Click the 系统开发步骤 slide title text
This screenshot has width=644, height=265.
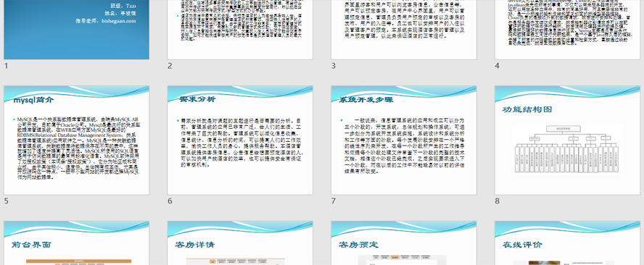point(366,99)
